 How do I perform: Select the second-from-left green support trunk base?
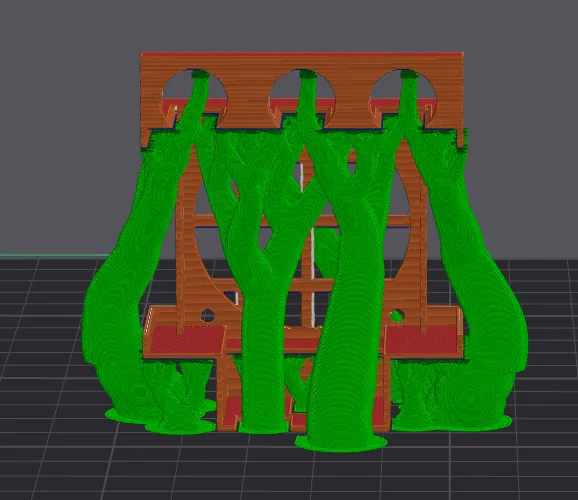pos(181,427)
